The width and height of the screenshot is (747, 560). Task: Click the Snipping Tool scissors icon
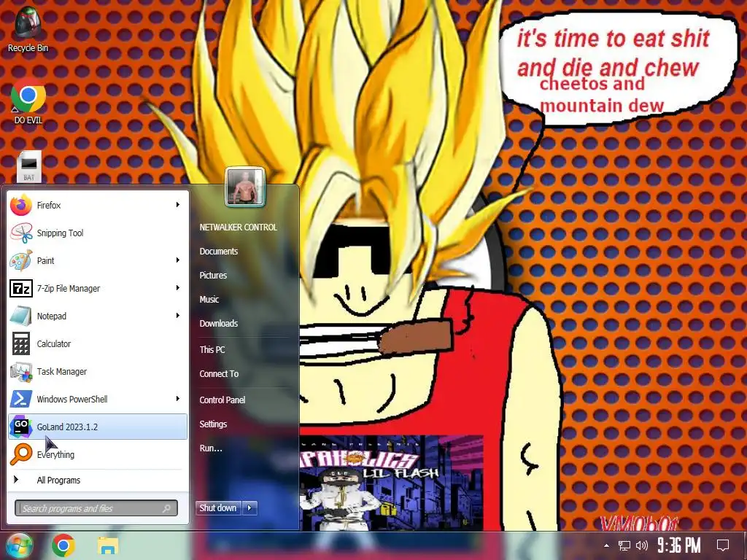21,233
